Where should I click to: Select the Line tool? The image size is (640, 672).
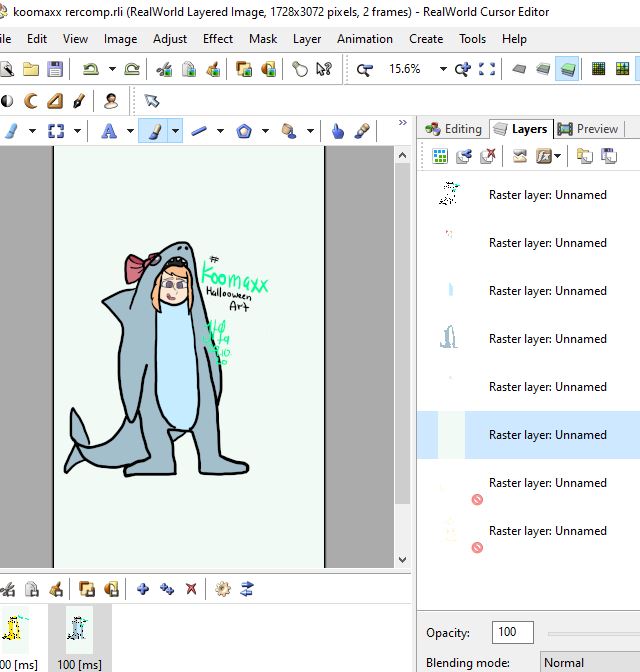pos(199,131)
